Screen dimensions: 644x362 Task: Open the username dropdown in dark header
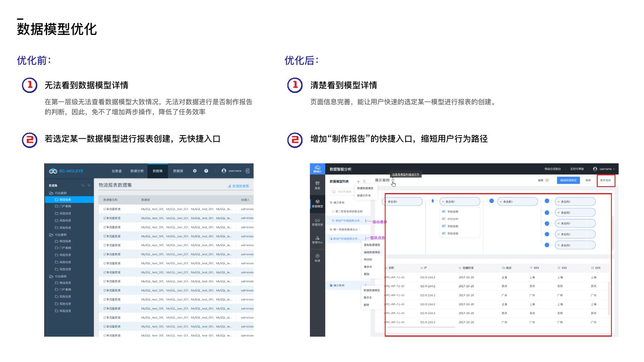pos(604,169)
